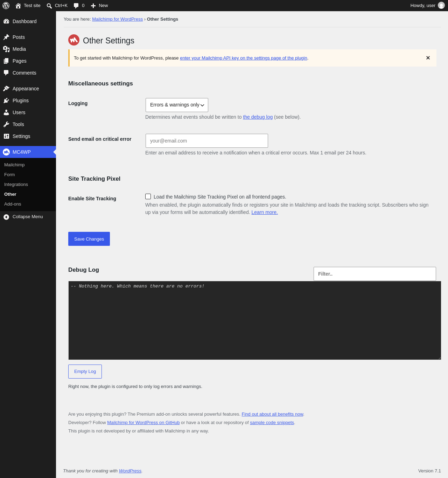Follow the Mailchimp for WordPress breadcrumb link

[117, 19]
